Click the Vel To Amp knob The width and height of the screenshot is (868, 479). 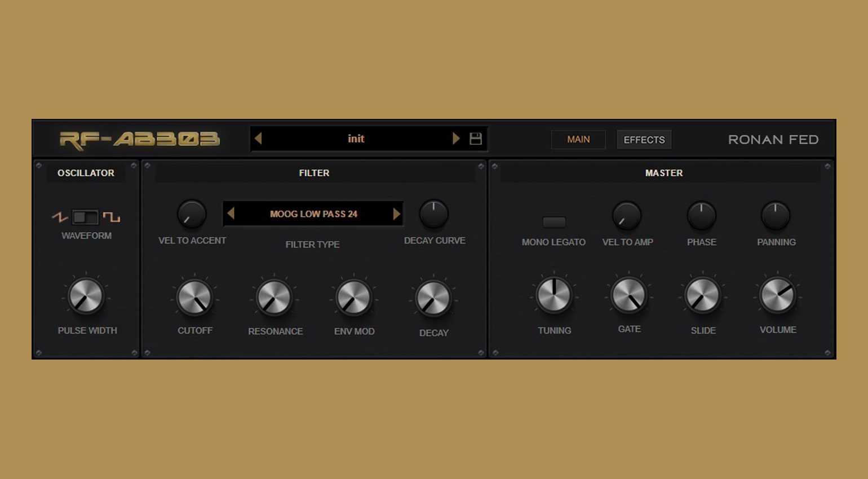pos(627,215)
